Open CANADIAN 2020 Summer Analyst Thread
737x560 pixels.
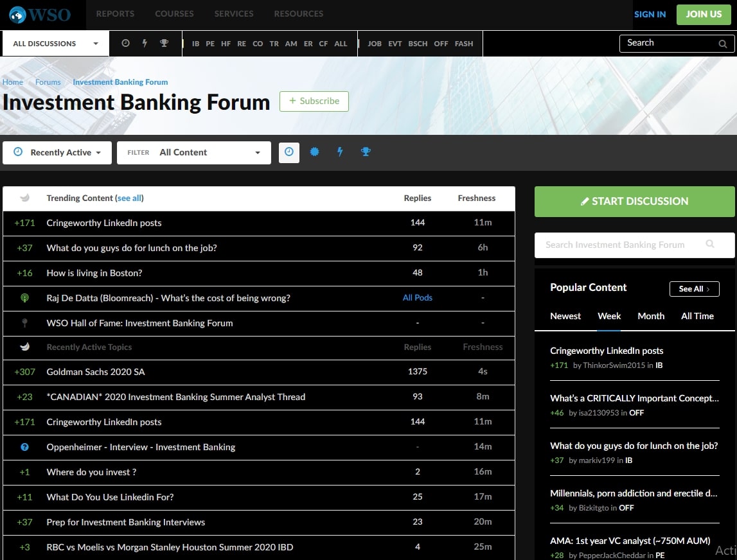coord(176,397)
